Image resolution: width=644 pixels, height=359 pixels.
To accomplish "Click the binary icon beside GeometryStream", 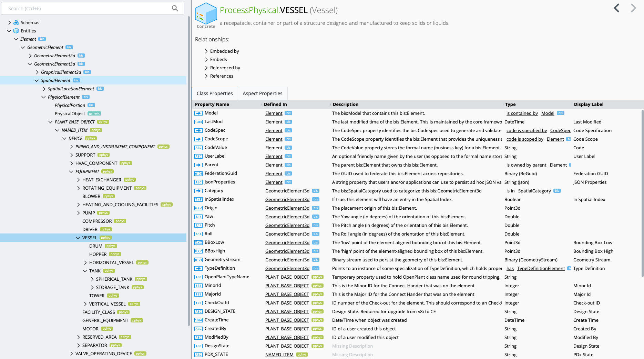I will (198, 260).
